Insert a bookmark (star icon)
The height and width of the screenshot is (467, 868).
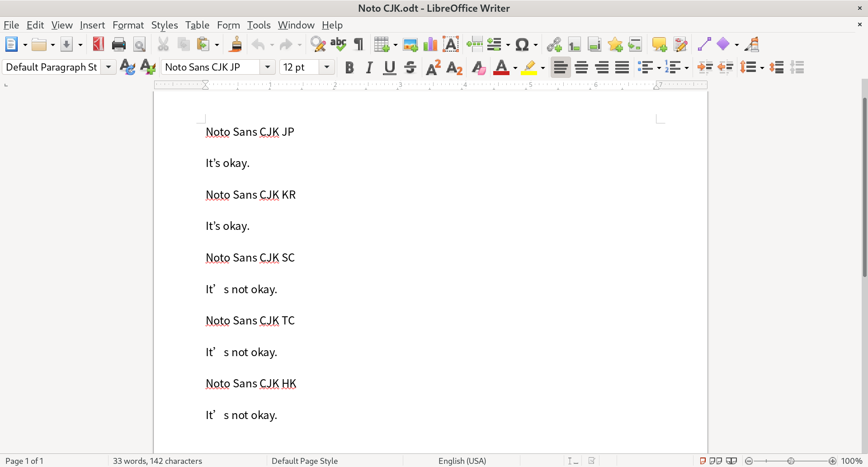pyautogui.click(x=615, y=44)
